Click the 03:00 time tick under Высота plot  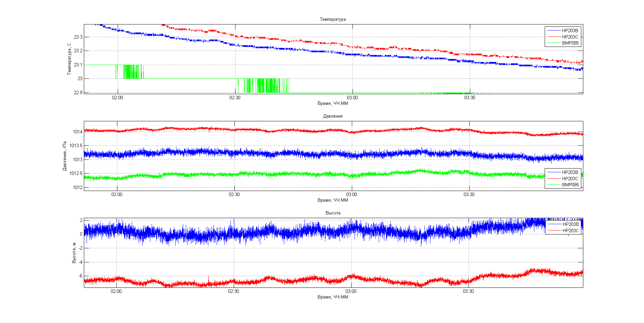[x=351, y=292]
